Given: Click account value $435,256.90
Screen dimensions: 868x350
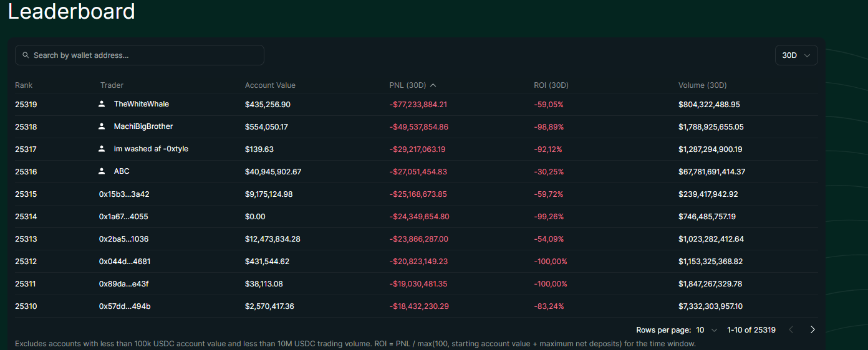Looking at the screenshot, I should [268, 105].
